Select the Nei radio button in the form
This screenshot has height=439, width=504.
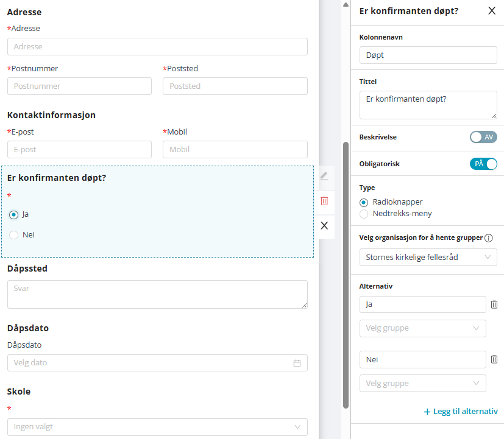tap(14, 235)
